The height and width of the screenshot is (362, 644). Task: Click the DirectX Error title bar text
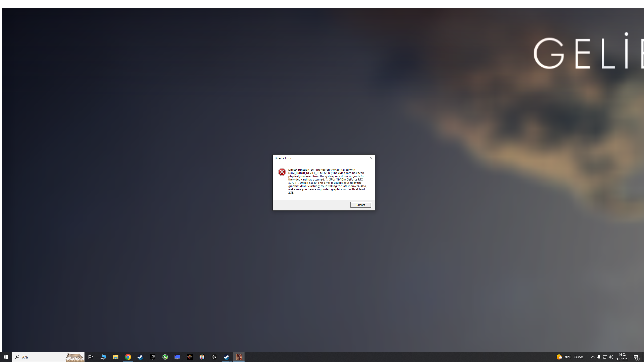click(x=283, y=158)
